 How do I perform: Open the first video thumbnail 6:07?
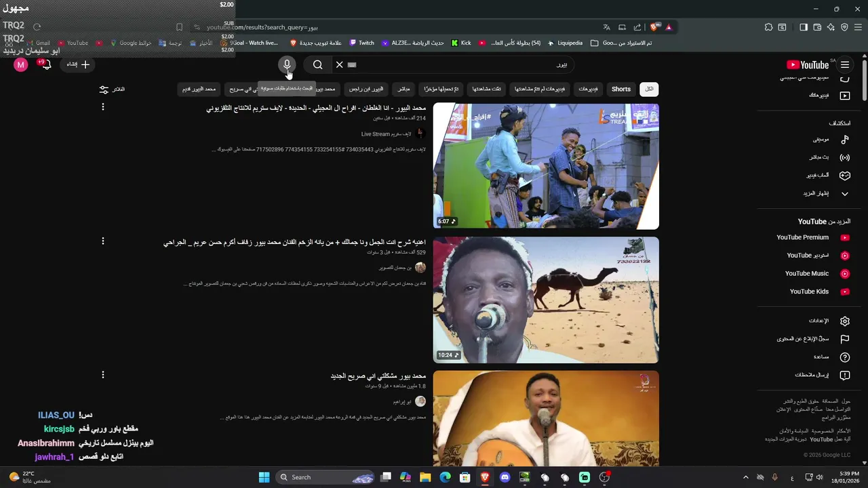(546, 166)
